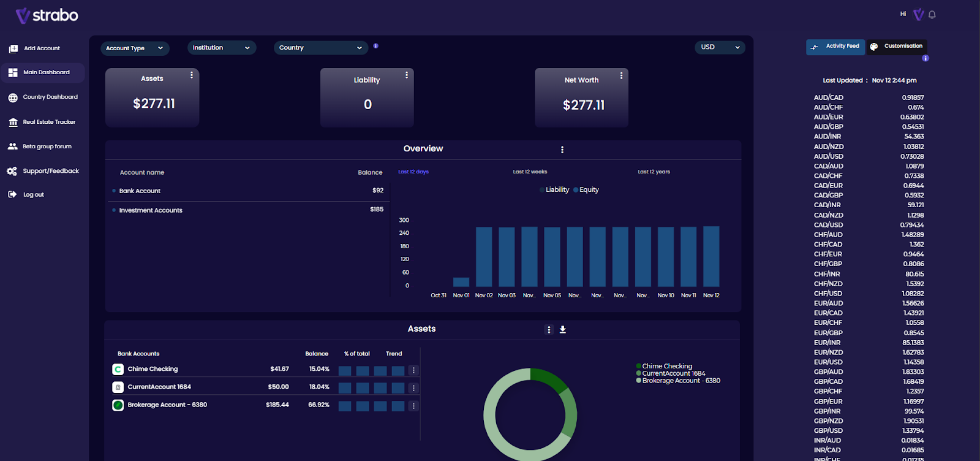Toggle Equity series in chart legend
980x461 pixels.
pos(586,190)
